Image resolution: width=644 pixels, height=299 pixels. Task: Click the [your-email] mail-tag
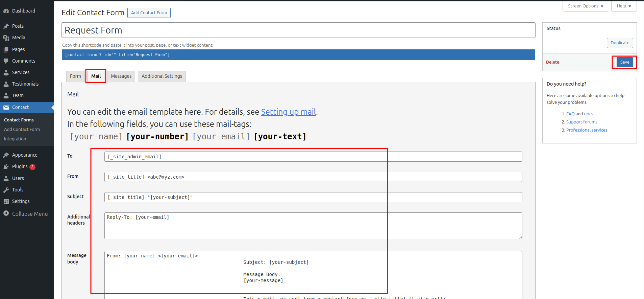[x=221, y=137]
